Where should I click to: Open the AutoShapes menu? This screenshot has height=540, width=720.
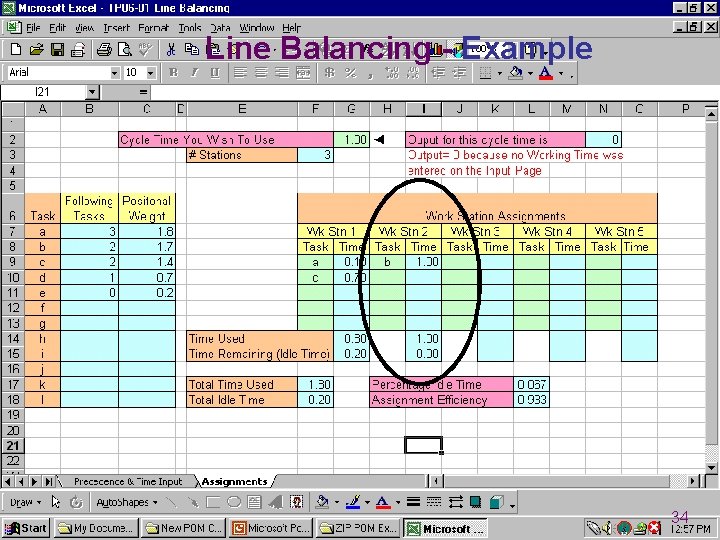pyautogui.click(x=127, y=502)
